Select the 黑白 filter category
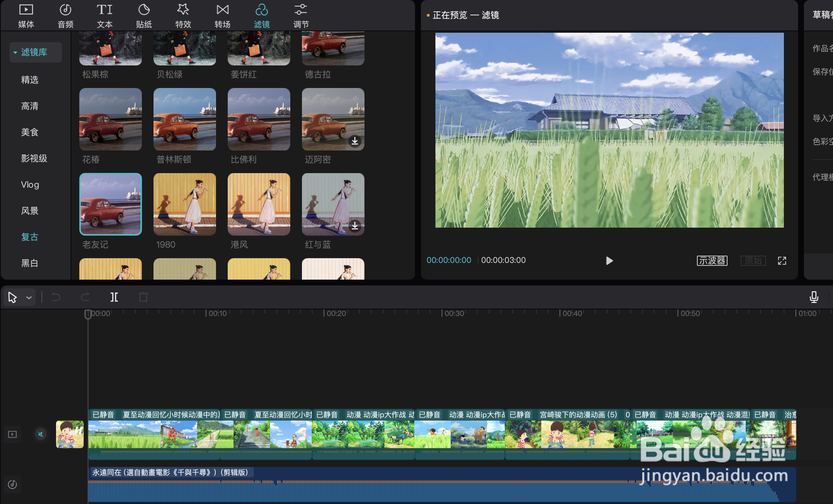The height and width of the screenshot is (504, 833). click(30, 263)
